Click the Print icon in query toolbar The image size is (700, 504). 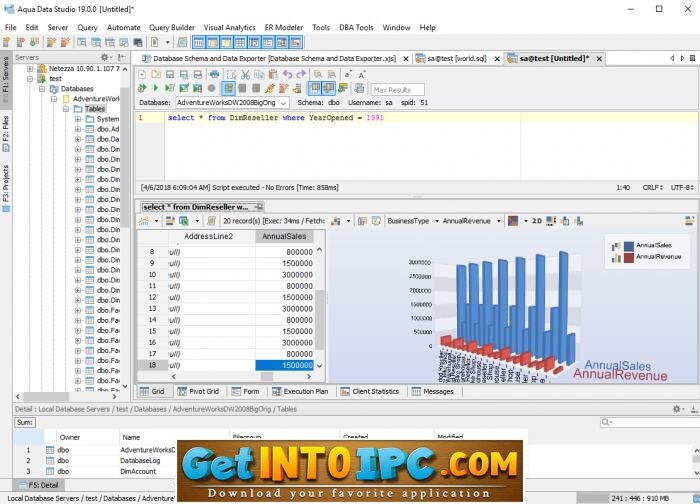(215, 75)
